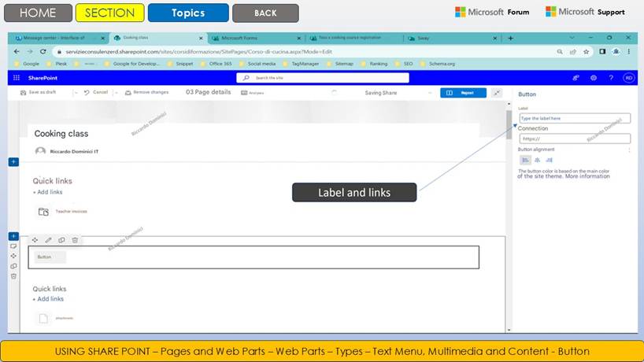Open 03 Page details
This screenshot has width=644, height=362.
[x=208, y=92]
